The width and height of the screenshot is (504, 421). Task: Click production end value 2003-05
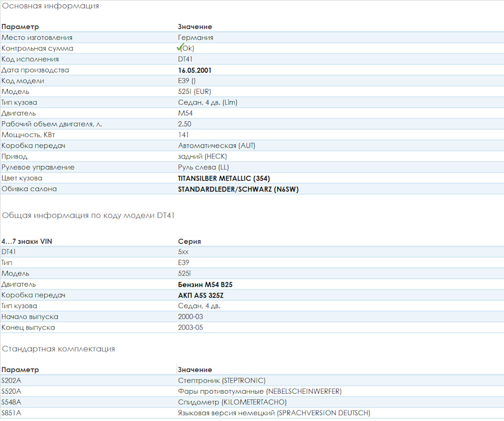point(190,328)
